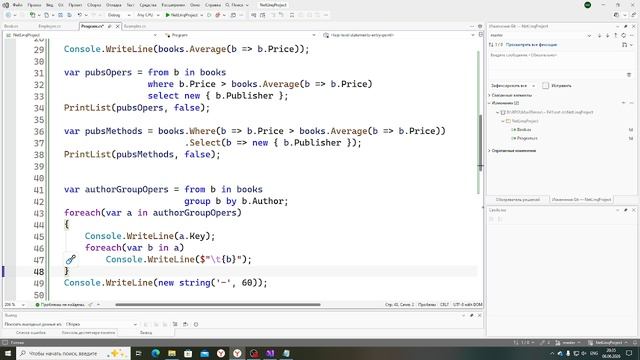Switch to the Examples.cs tab
The image size is (640, 360).
click(x=135, y=26)
